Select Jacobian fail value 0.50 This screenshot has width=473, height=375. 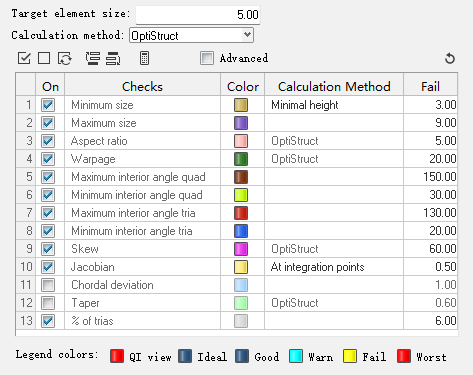coord(430,267)
